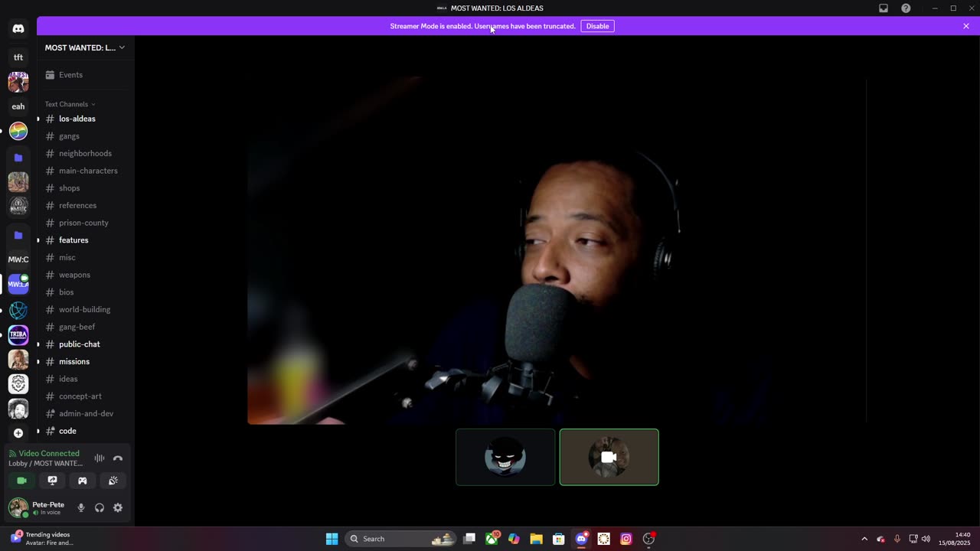Go to the bios channel
The image size is (980, 551).
[85, 292]
